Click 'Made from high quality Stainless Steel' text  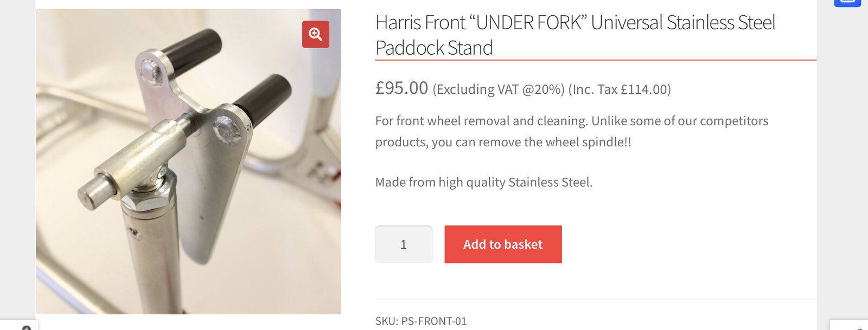[x=483, y=182]
